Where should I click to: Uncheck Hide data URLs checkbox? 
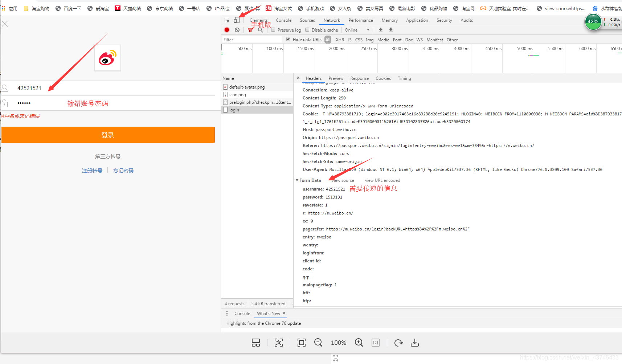(x=289, y=39)
